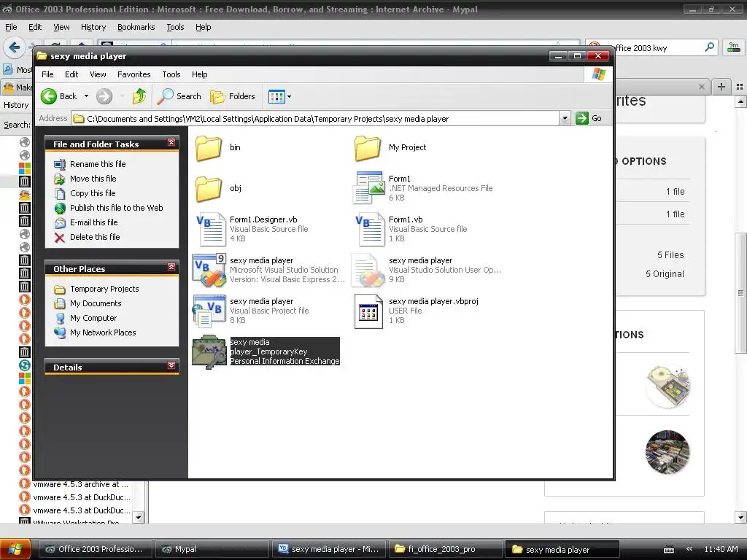Open the Favorites menu

134,74
